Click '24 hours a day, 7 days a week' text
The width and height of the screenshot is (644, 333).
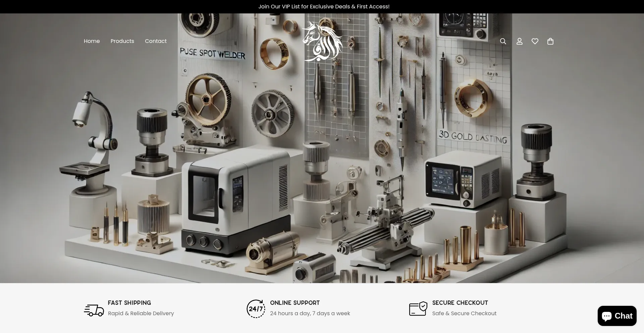pyautogui.click(x=310, y=314)
